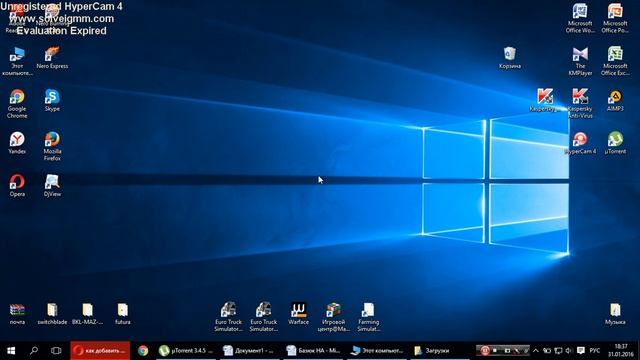Select the почта archive on the desktop
The image size is (640, 360).
pyautogui.click(x=17, y=314)
